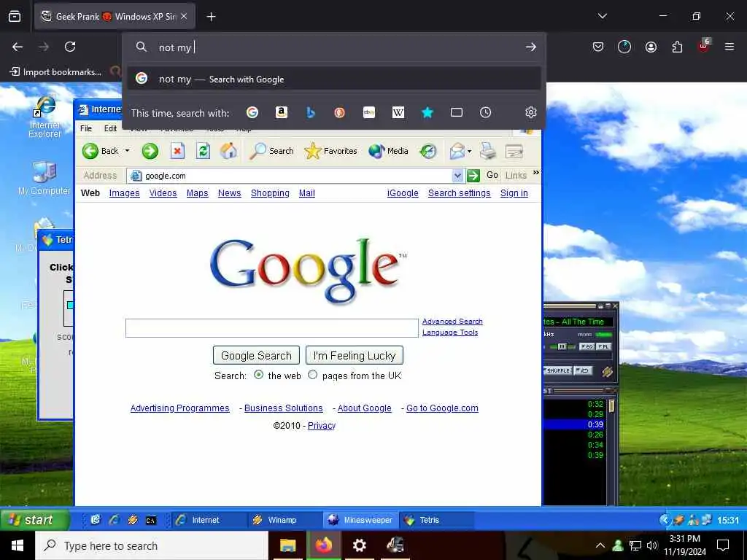Toggle Winamp PL playlist button
This screenshot has height=560, width=747.
coord(603,346)
